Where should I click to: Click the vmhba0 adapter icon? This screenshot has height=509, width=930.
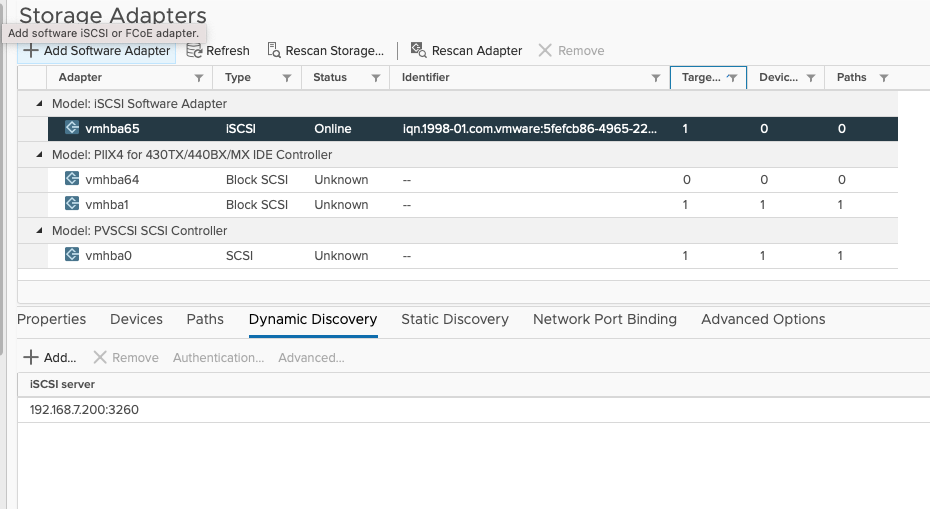pos(72,254)
